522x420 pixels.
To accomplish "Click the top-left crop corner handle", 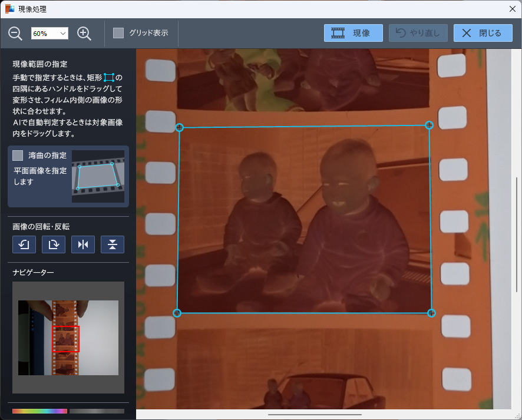I will 180,127.
